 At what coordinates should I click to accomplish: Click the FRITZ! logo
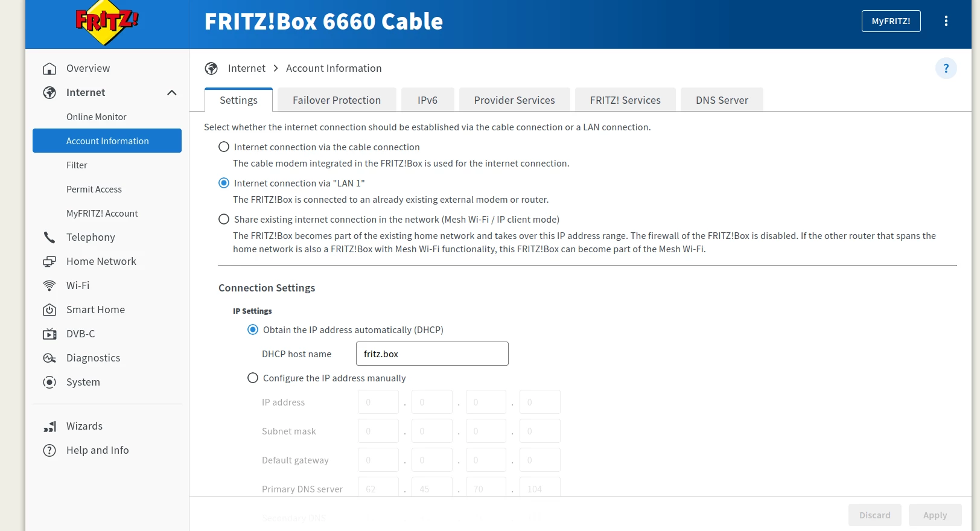pyautogui.click(x=107, y=23)
